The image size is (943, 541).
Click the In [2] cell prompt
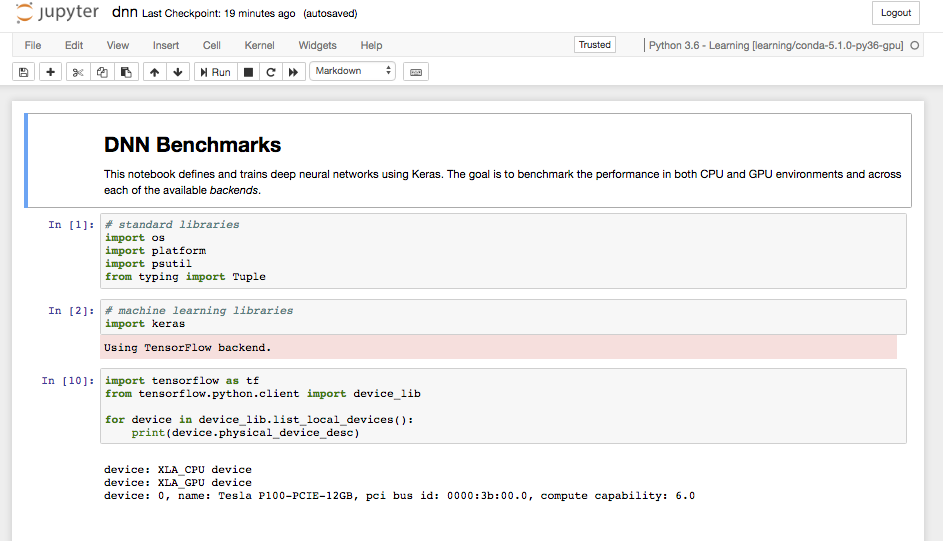tap(71, 311)
